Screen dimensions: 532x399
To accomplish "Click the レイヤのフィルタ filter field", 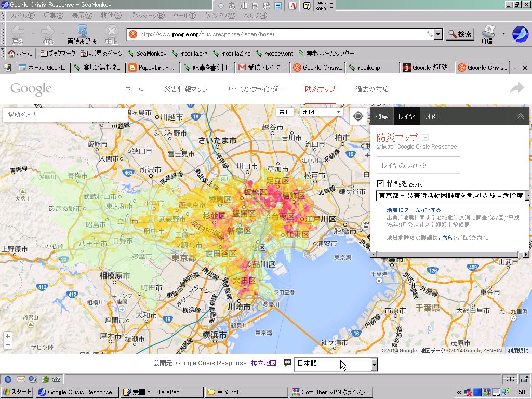I will pos(418,165).
